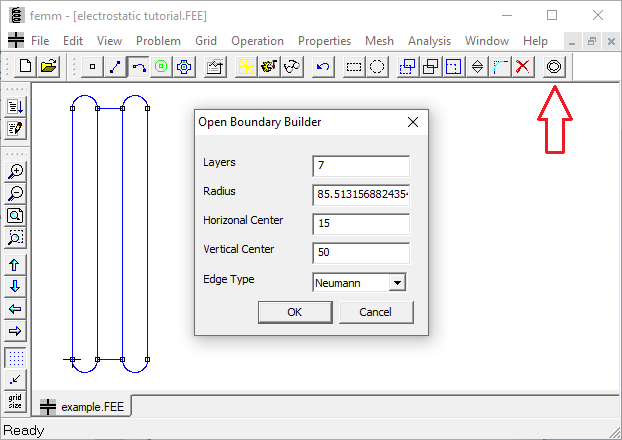Toggle snap to grid button
Viewport: 622px width, 440px height.
click(x=16, y=379)
